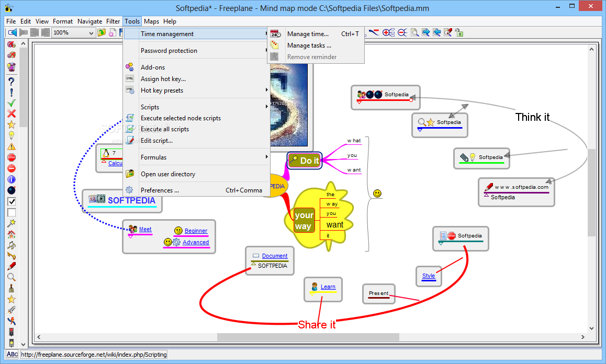This screenshot has width=606, height=364.
Task: Select the Present node
Action: (x=378, y=293)
